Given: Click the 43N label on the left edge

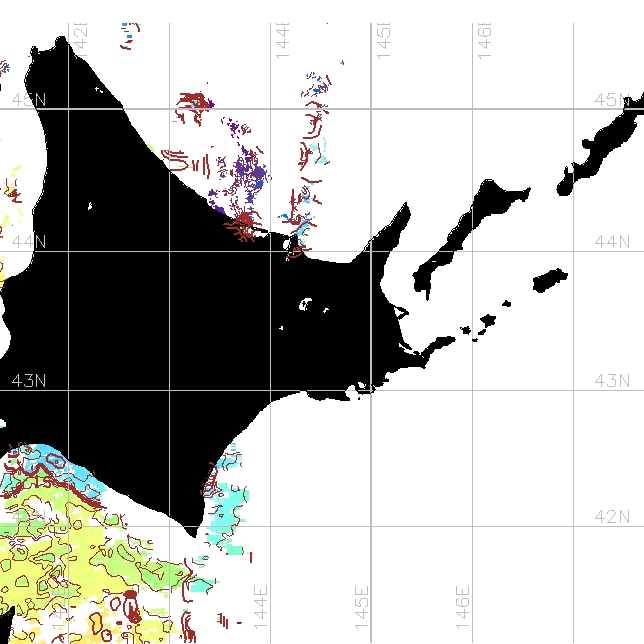Looking at the screenshot, I should tap(29, 381).
